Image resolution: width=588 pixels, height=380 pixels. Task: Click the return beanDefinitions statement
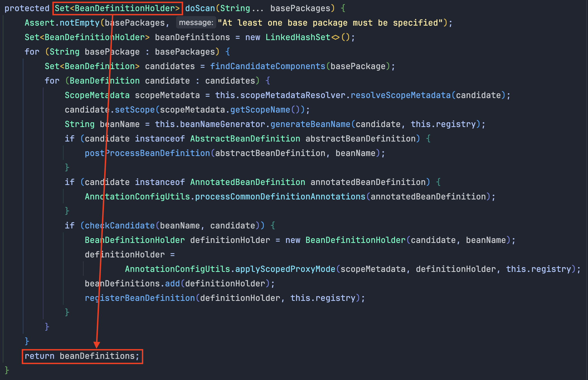(82, 356)
